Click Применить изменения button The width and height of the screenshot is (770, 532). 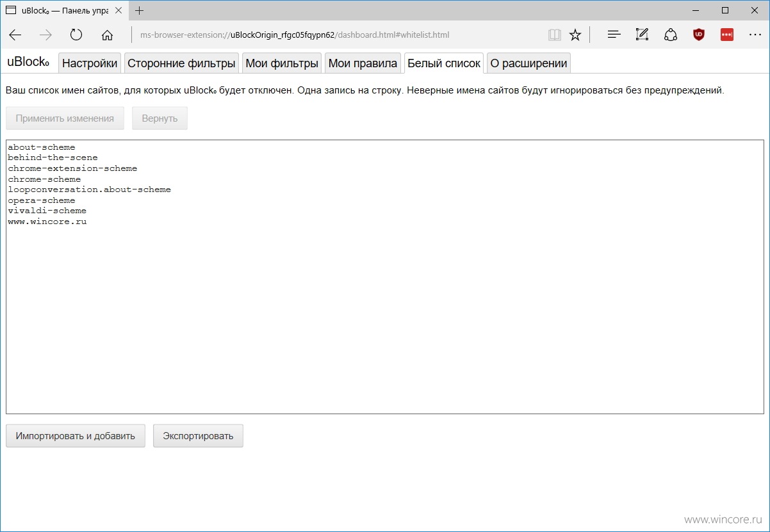pos(65,118)
